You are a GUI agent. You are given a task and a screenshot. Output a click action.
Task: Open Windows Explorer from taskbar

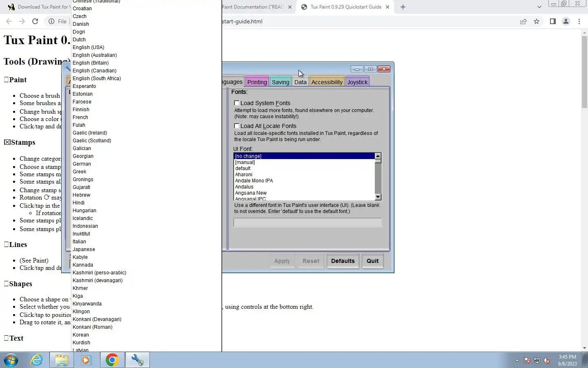pos(62,360)
